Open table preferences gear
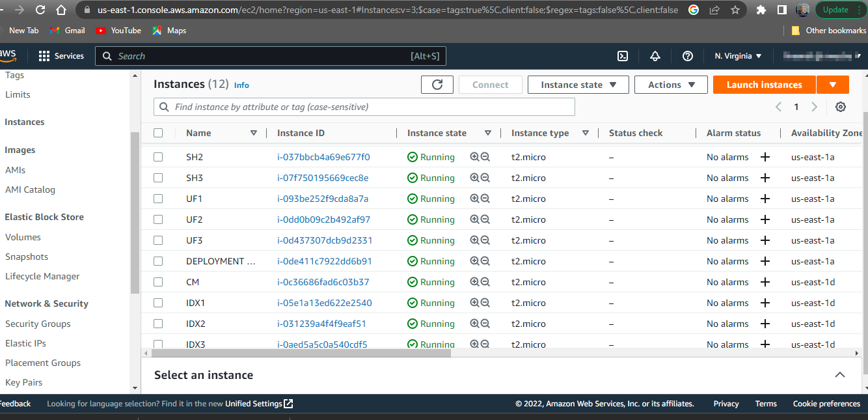 [x=840, y=106]
